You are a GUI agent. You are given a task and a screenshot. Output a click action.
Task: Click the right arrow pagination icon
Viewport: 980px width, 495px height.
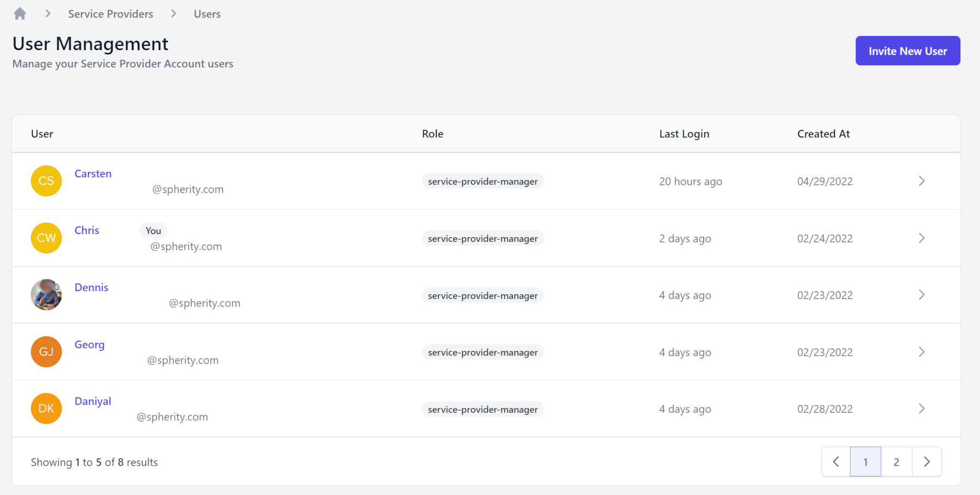pyautogui.click(x=927, y=461)
